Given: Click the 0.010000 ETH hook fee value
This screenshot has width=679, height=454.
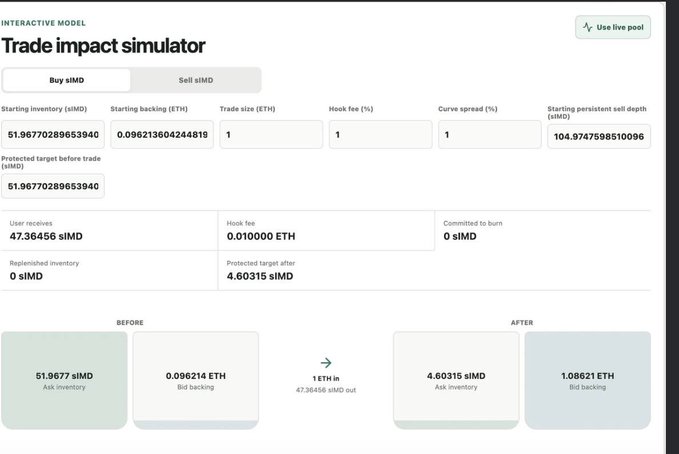Looking at the screenshot, I should 261,237.
